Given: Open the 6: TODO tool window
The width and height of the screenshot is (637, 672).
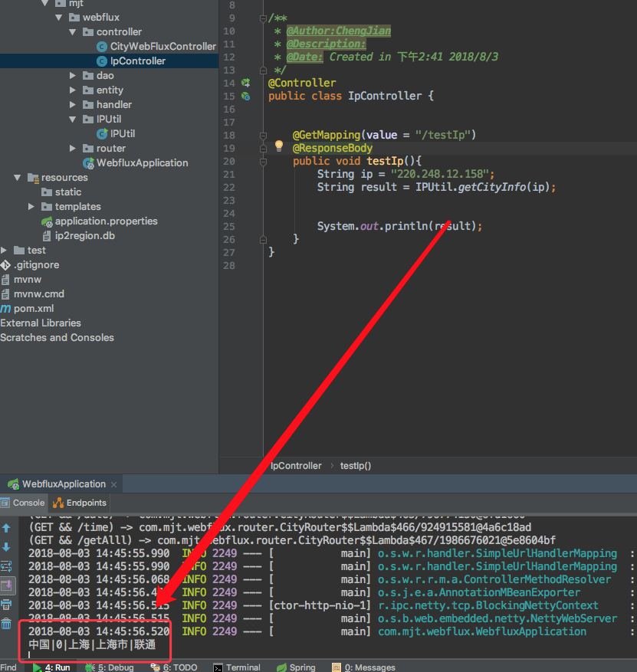Looking at the screenshot, I should [x=174, y=667].
